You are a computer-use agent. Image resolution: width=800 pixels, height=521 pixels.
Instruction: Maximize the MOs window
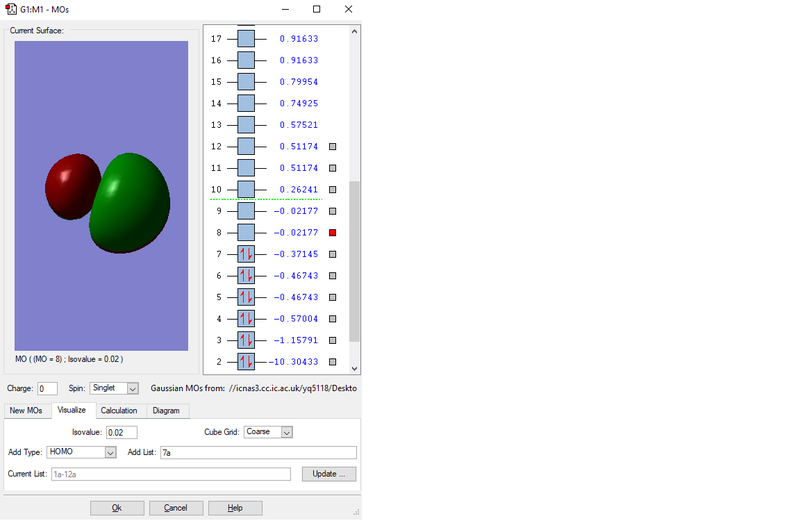[x=317, y=9]
